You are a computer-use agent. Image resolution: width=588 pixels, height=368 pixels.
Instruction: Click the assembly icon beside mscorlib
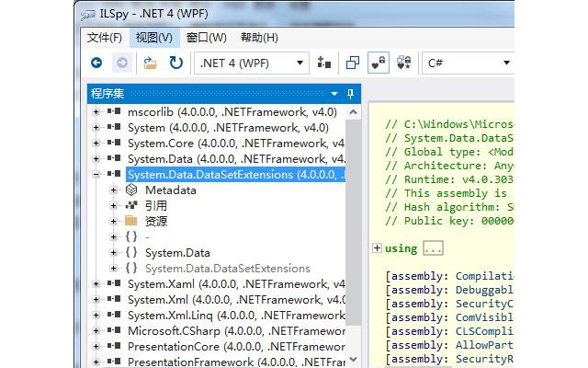pyautogui.click(x=114, y=111)
